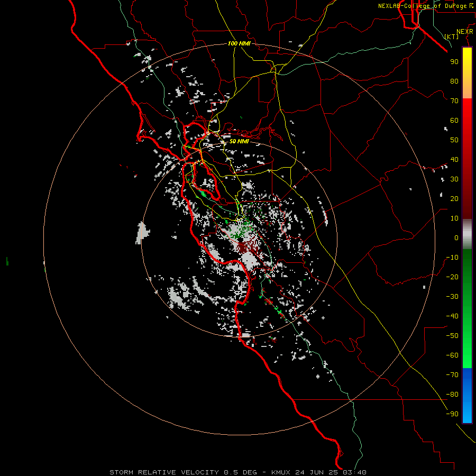This screenshot has height=476, width=476.
Task: Click the 10 value on the velocity scale
Action: coord(454,218)
